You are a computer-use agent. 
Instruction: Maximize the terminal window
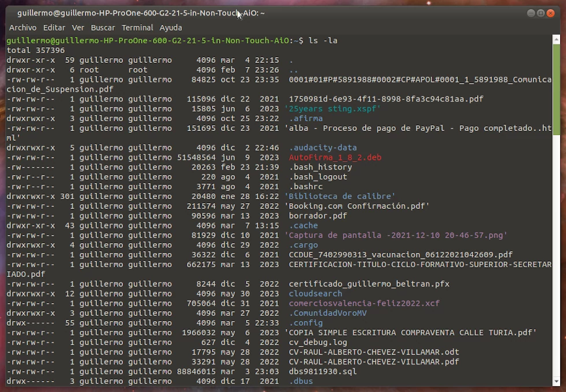point(541,13)
